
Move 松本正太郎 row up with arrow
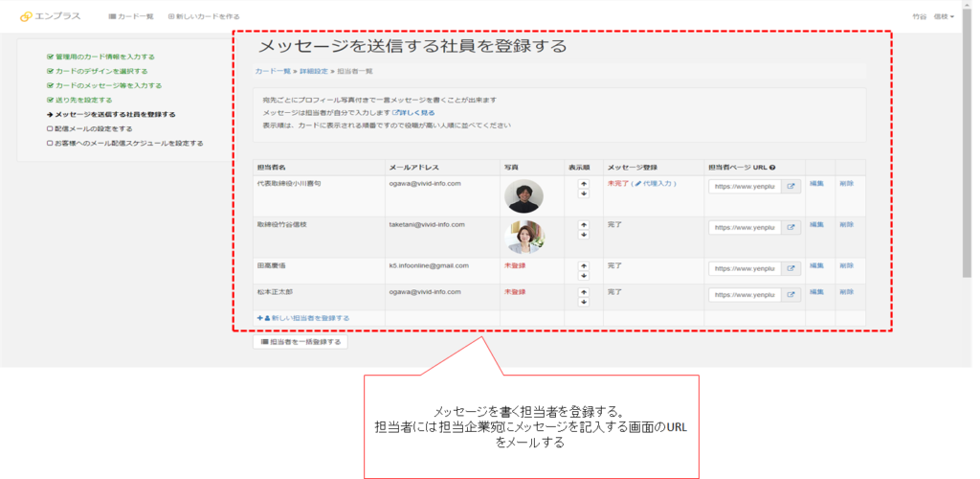coord(583,290)
